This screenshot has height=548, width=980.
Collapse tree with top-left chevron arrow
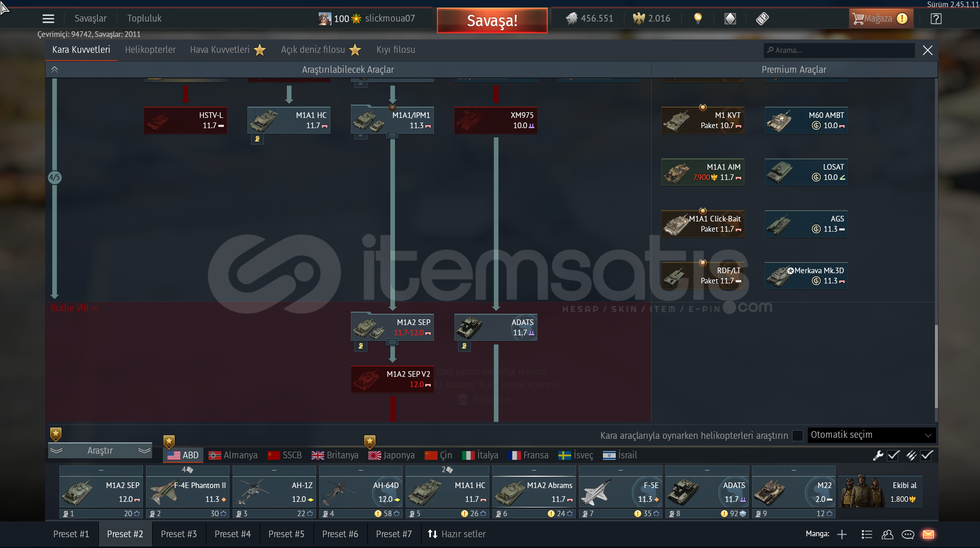[x=55, y=70]
